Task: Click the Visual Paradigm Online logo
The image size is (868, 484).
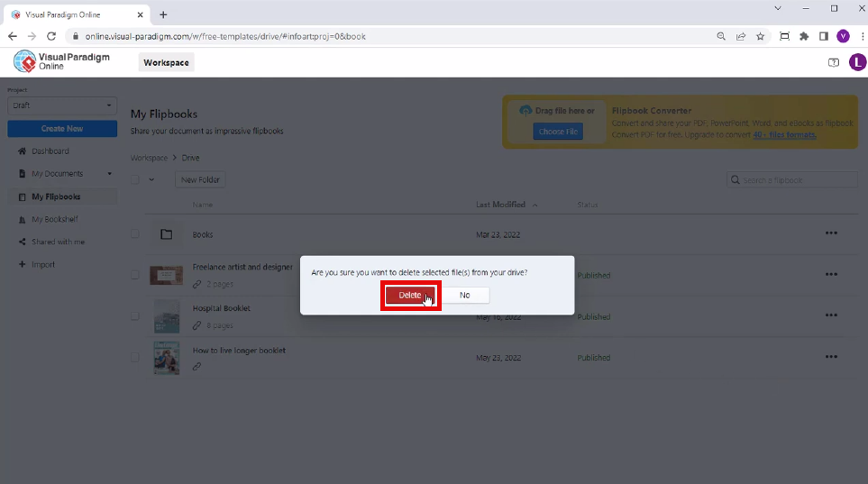Action: 61,61
